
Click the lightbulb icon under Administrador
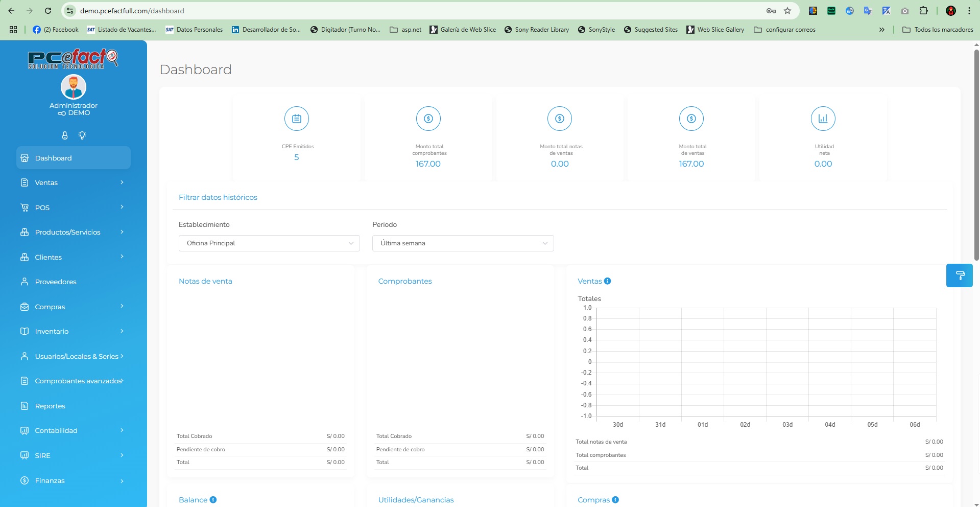tap(82, 135)
